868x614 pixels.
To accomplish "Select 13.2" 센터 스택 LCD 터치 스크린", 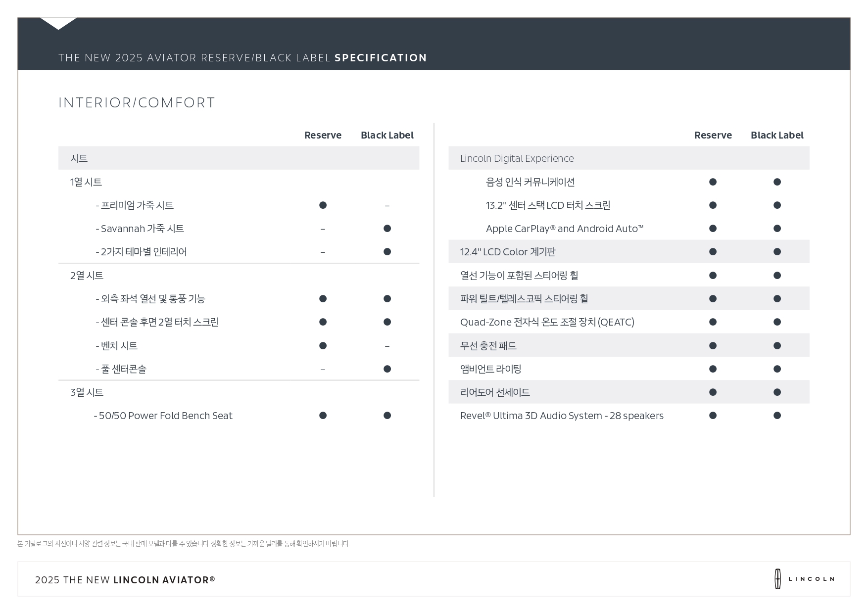I will tap(548, 205).
